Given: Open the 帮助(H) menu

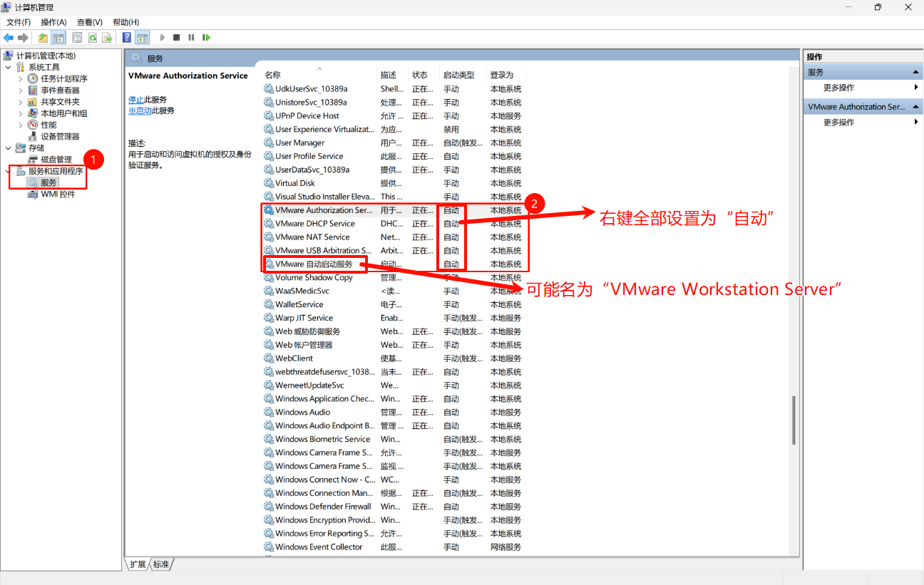Looking at the screenshot, I should (126, 22).
